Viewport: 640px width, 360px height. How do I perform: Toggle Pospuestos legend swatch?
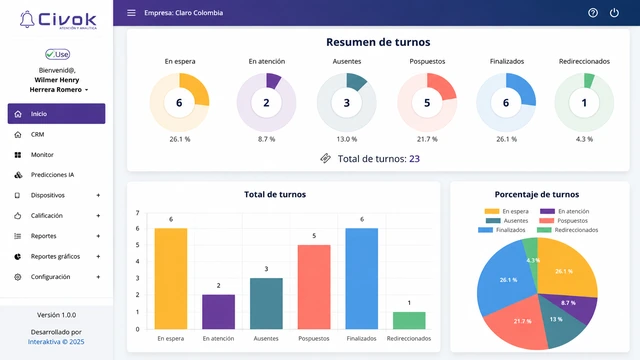pyautogui.click(x=547, y=221)
